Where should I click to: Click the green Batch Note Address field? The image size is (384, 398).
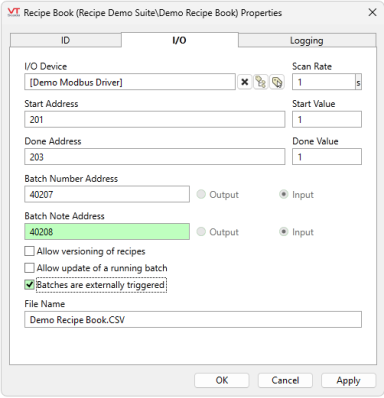(107, 232)
